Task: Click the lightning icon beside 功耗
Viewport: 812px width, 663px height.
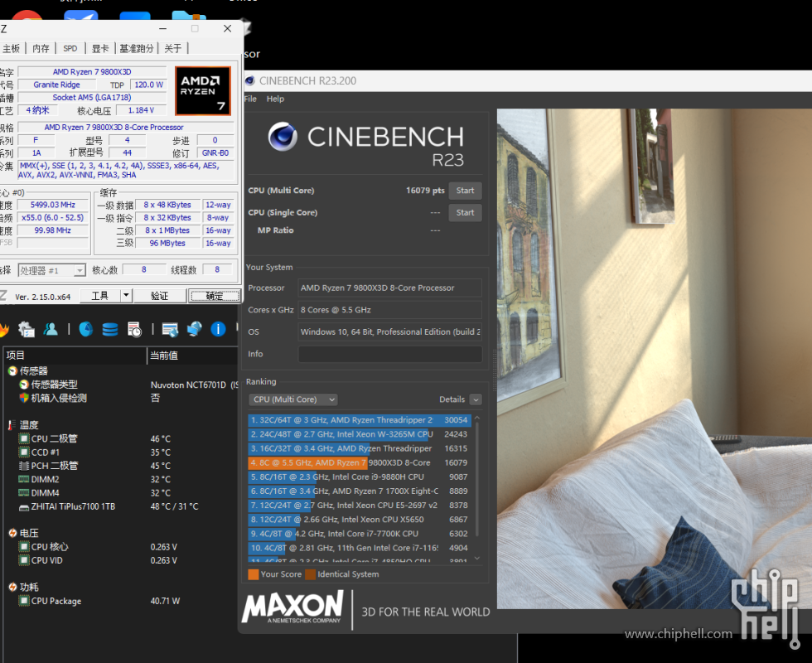Action: point(12,587)
